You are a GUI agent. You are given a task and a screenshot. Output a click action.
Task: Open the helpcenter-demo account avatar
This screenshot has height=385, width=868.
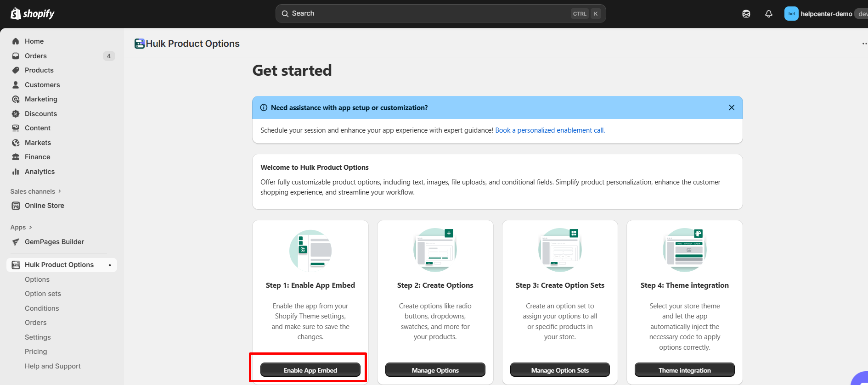pos(791,14)
